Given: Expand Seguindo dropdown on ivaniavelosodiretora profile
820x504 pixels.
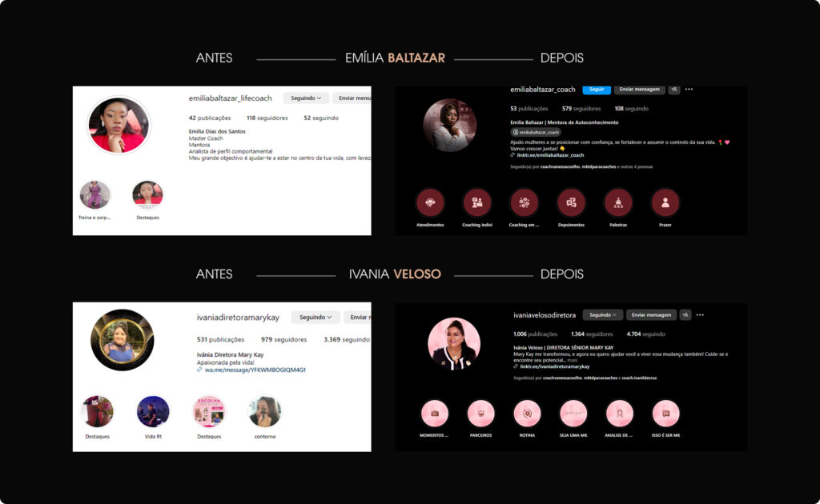Looking at the screenshot, I should (602, 315).
